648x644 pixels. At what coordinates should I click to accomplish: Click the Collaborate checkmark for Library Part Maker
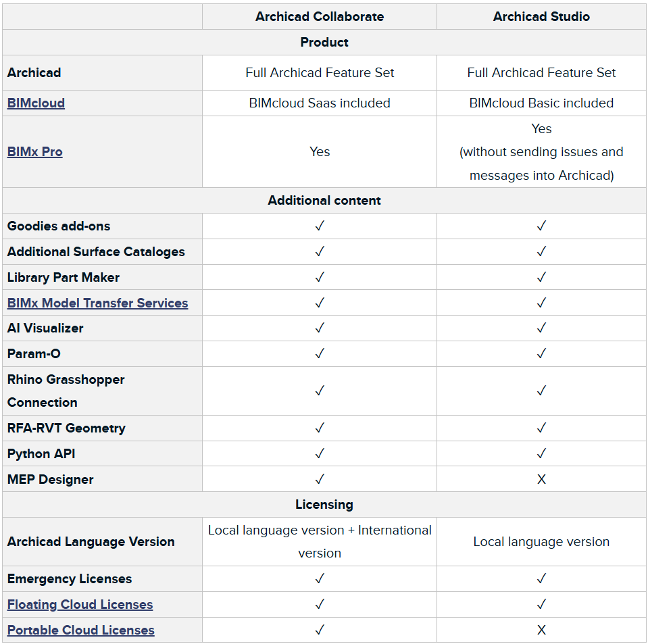click(x=320, y=278)
